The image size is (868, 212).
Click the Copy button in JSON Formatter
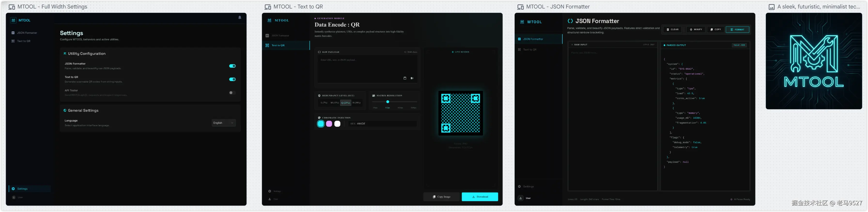click(x=716, y=29)
